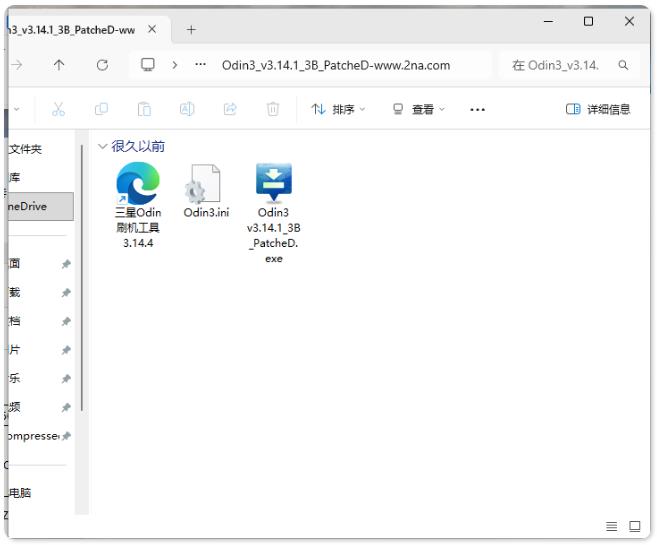The width and height of the screenshot is (657, 545).
Task: Toggle the 详细信息 details pane
Action: 598,109
